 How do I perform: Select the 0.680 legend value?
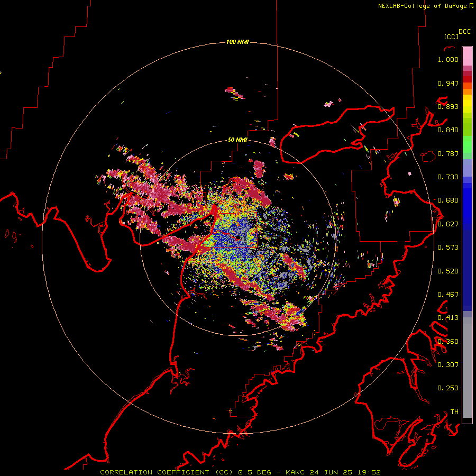click(x=448, y=200)
